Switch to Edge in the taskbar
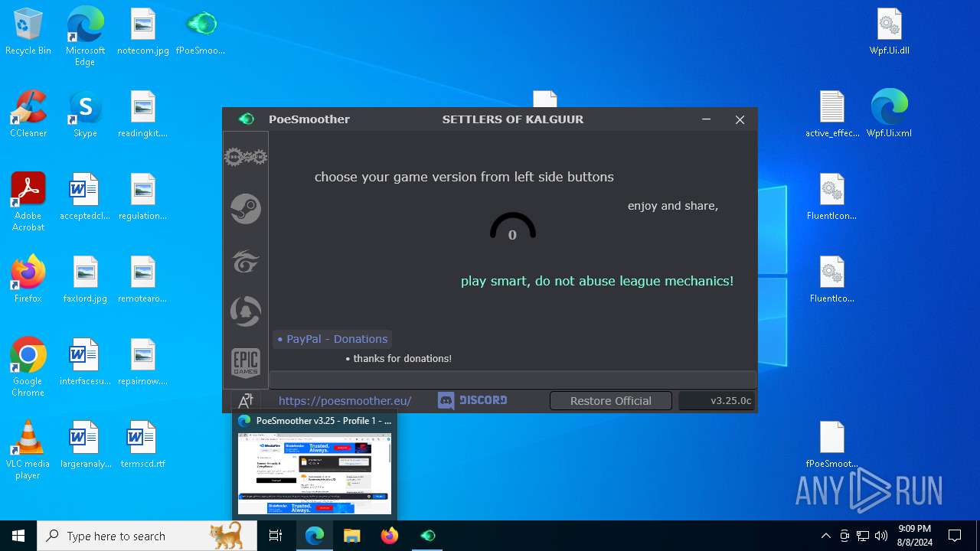 (315, 536)
